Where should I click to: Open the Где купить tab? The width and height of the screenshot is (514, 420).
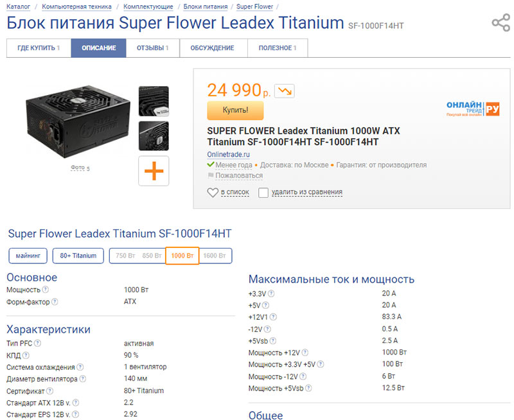(39, 48)
